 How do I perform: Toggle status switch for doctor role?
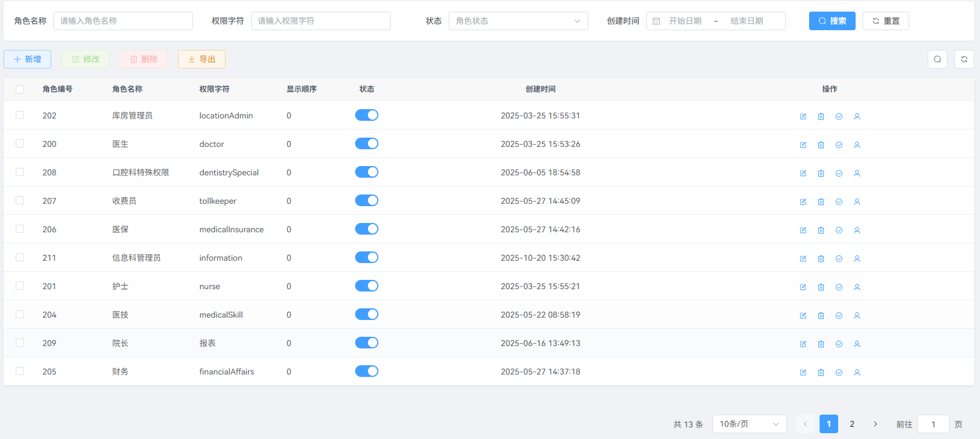pos(367,143)
